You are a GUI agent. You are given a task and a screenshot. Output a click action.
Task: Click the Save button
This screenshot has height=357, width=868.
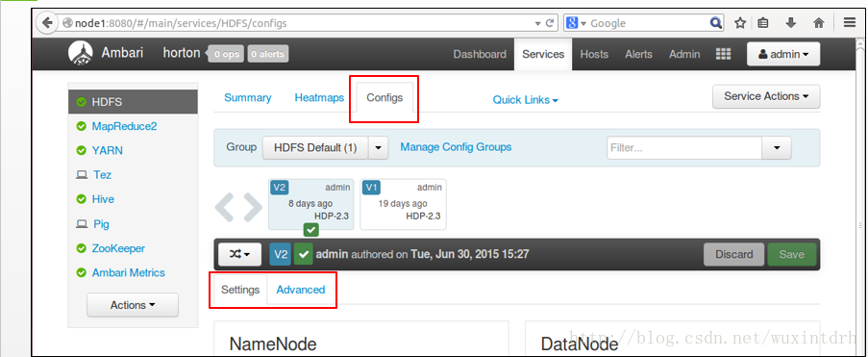792,254
